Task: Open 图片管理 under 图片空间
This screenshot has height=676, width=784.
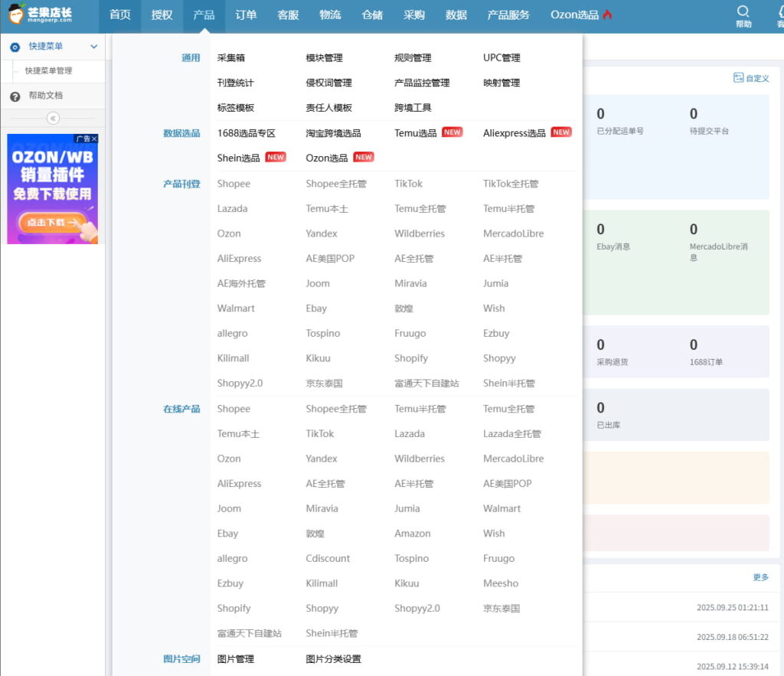Action: click(x=235, y=659)
